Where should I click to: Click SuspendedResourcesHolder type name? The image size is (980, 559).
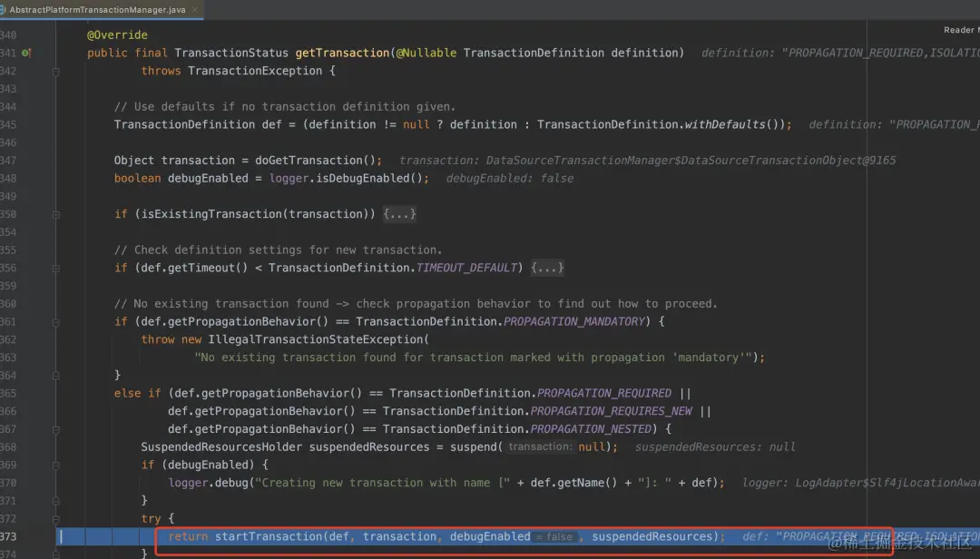click(x=221, y=447)
